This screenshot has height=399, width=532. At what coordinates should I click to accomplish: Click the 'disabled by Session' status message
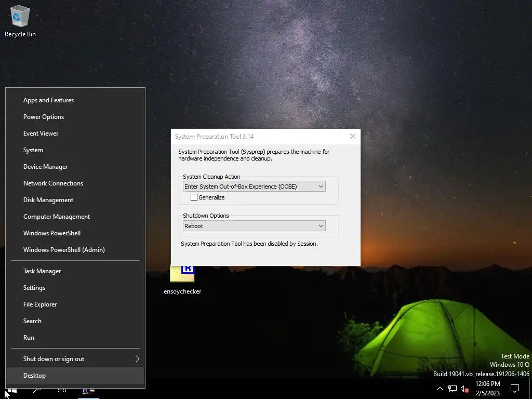click(x=249, y=244)
